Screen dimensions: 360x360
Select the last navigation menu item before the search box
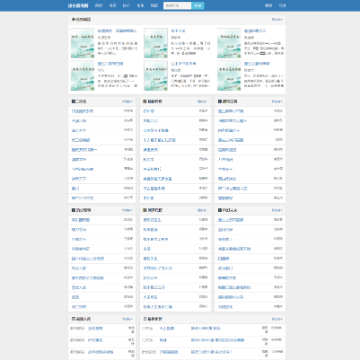(x=154, y=6)
